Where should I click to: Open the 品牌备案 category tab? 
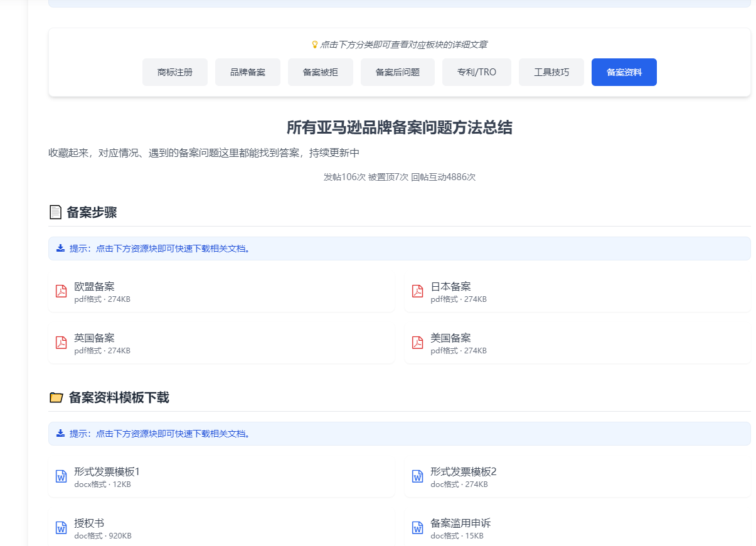click(x=248, y=72)
